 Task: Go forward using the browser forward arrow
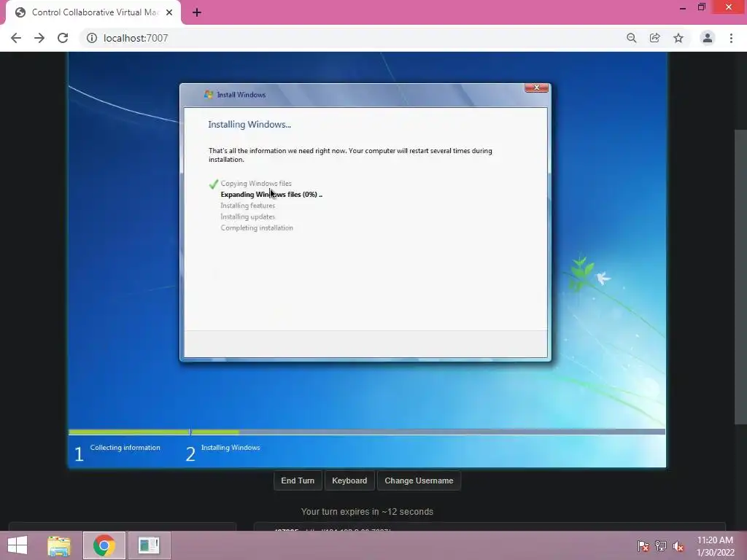click(x=39, y=38)
